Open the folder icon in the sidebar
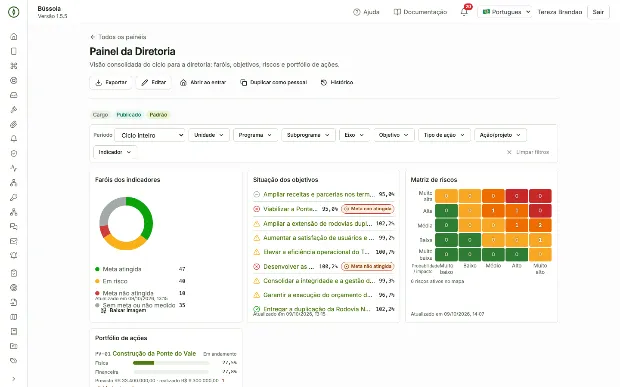Image resolution: width=620 pixels, height=387 pixels. point(13,346)
